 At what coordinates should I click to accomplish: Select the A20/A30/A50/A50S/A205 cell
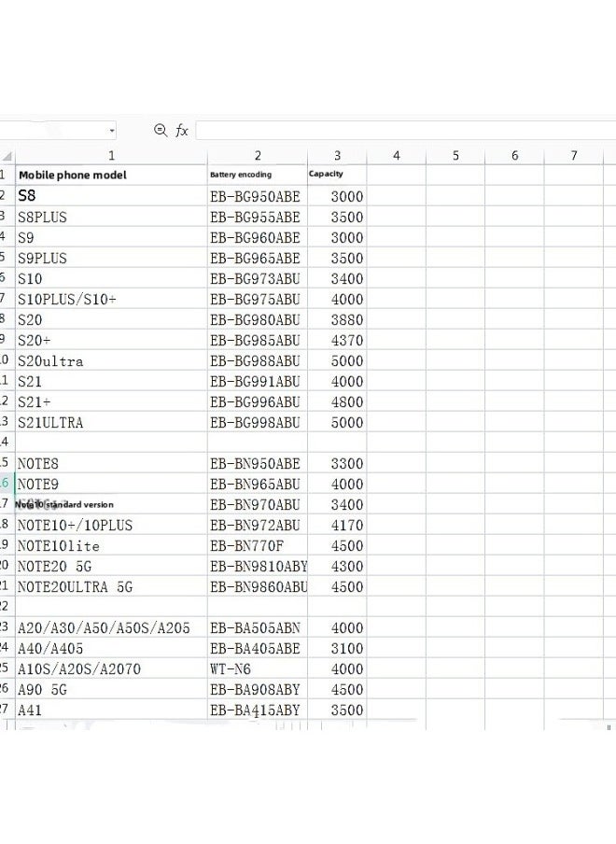pos(111,627)
